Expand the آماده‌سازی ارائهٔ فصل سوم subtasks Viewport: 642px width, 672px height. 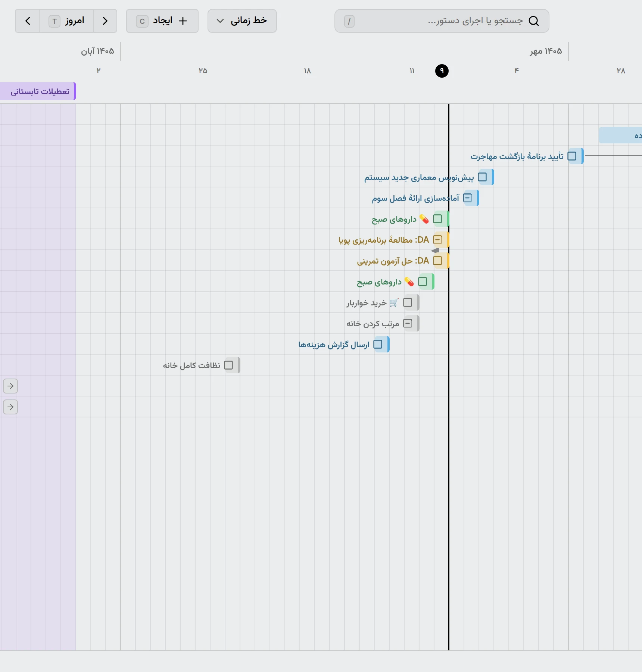pos(467,198)
